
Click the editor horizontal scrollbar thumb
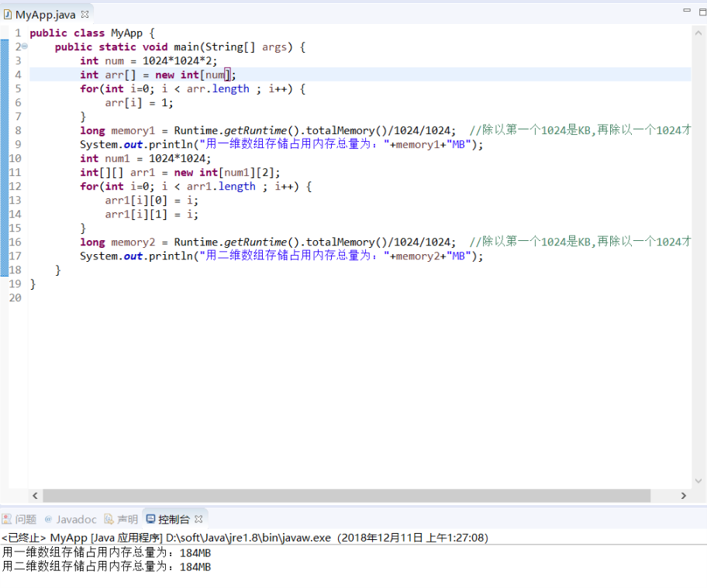pyautogui.click(x=347, y=496)
